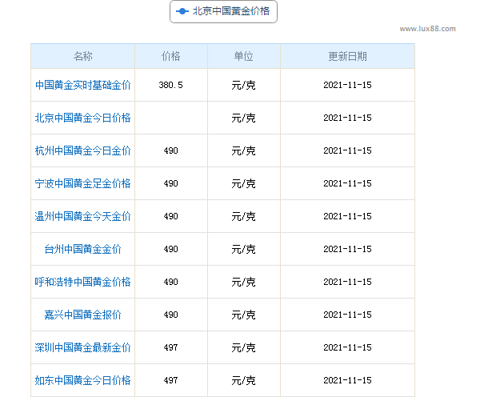Click the www.lux88.com site text

point(428,29)
